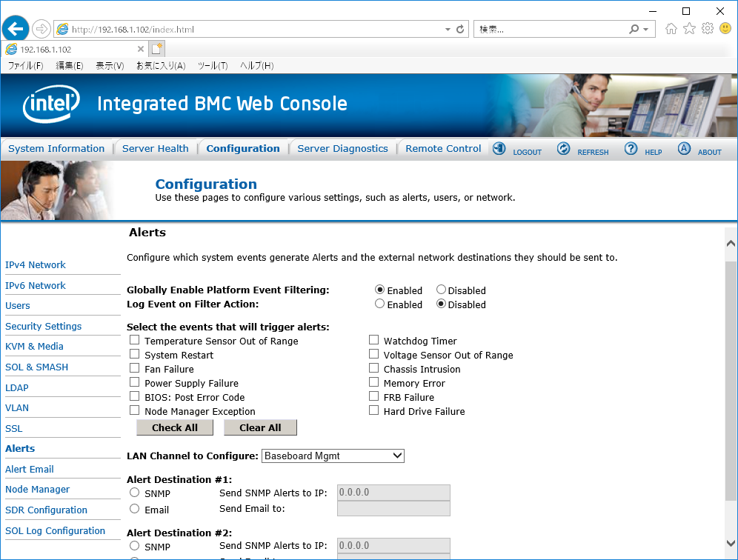738x560 pixels.
Task: Click the page scrollbar down arrow
Action: click(x=731, y=543)
